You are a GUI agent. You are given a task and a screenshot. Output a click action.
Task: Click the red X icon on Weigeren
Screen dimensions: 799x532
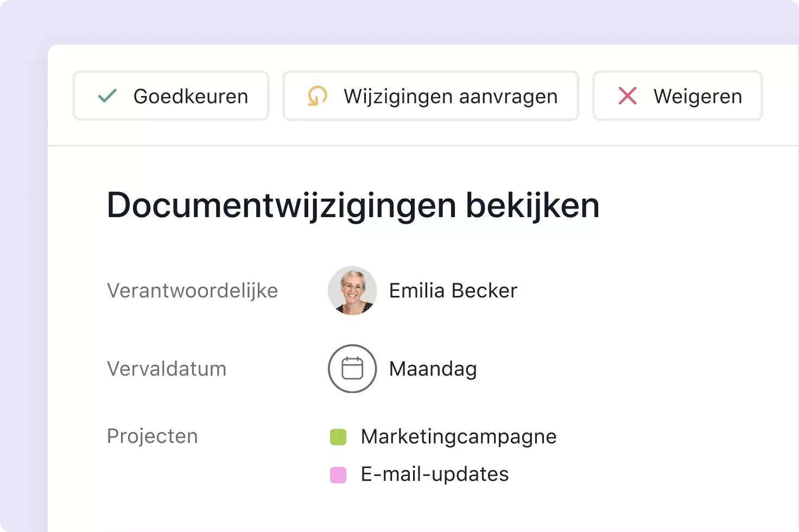(x=627, y=96)
